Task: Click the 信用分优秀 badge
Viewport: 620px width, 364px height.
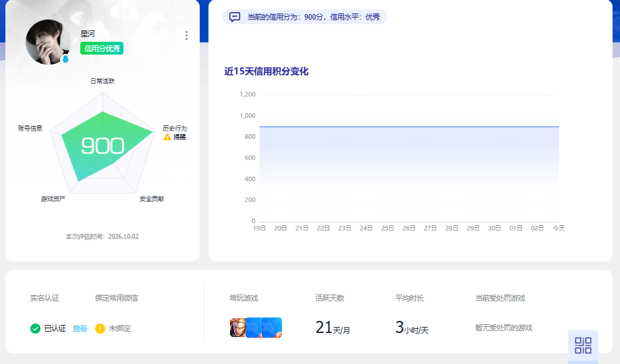Action: click(x=102, y=49)
